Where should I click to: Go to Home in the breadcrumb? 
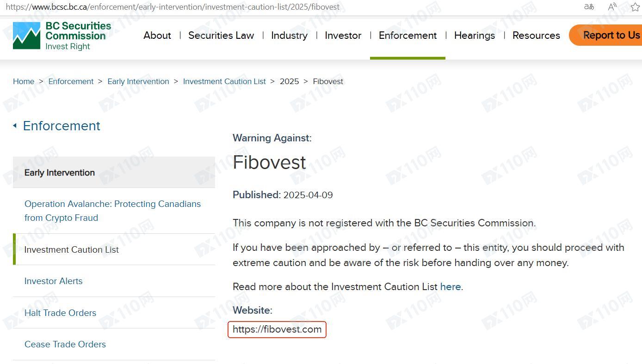point(24,81)
